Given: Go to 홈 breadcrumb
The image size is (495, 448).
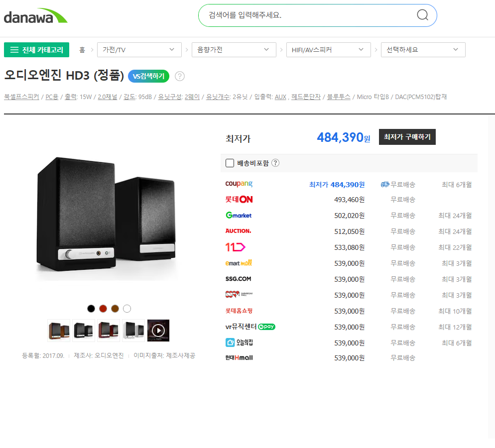Looking at the screenshot, I should (82, 50).
